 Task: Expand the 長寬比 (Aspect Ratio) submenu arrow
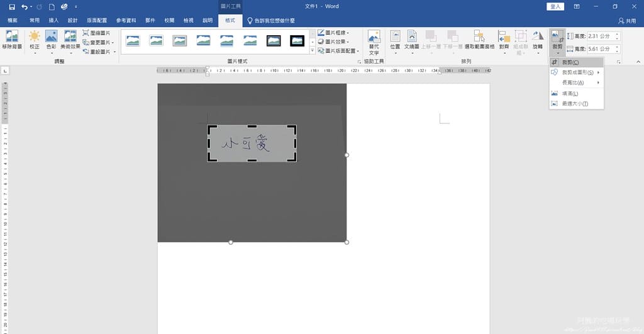599,82
